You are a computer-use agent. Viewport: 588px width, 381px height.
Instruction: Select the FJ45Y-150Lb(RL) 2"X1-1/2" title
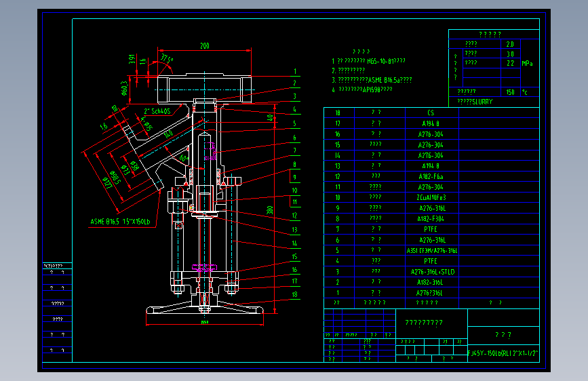(503, 353)
